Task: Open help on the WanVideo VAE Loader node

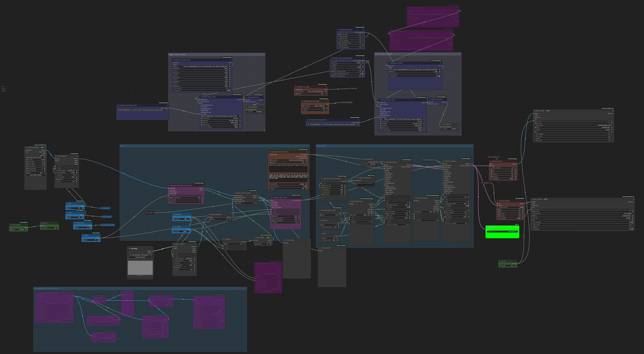Action: point(327,87)
